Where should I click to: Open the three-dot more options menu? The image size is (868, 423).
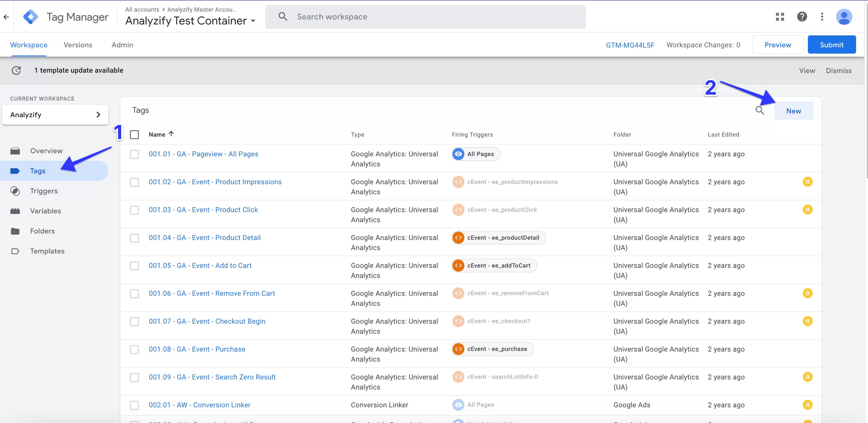[x=822, y=17]
